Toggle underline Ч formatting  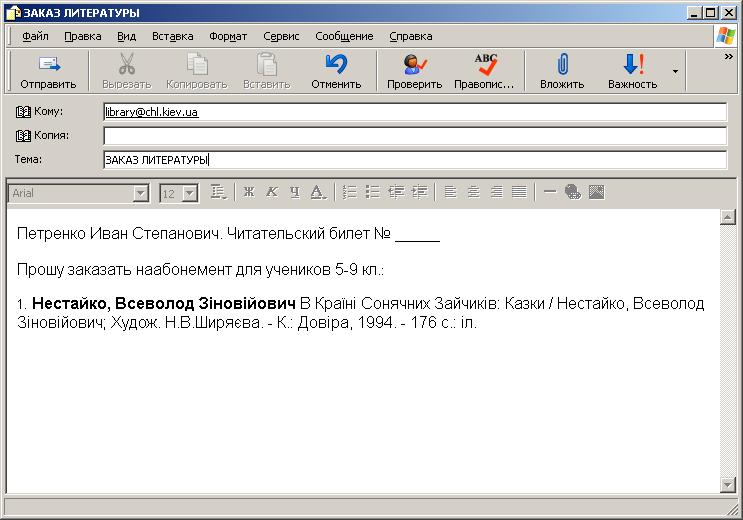click(295, 192)
